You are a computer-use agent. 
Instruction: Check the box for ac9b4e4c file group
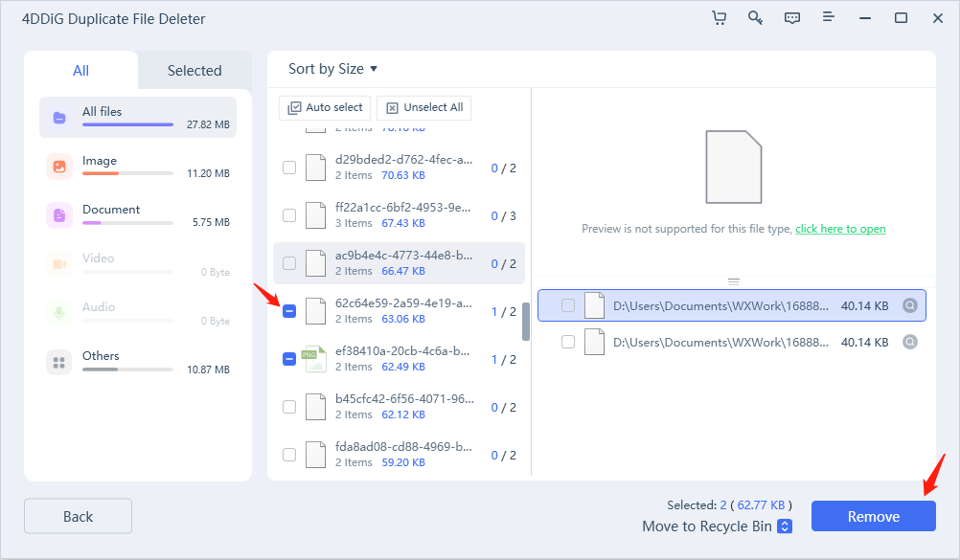[289, 263]
